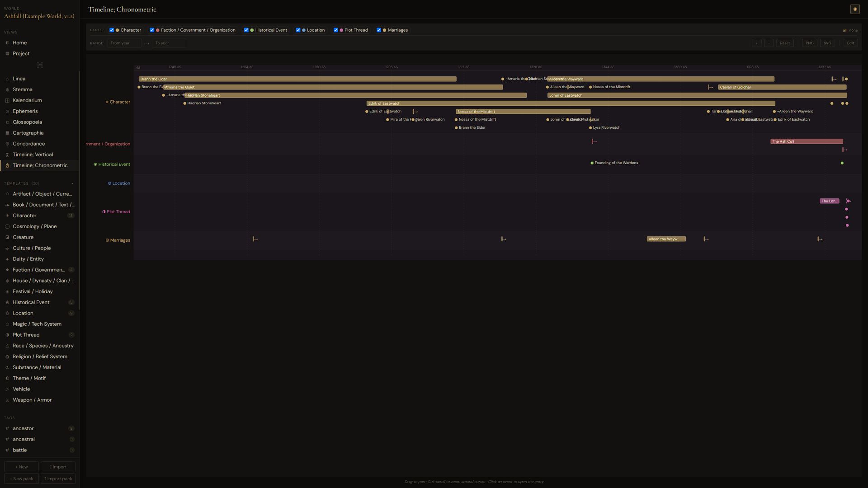The width and height of the screenshot is (868, 488).
Task: Click the Home view icon
Action: 7,43
